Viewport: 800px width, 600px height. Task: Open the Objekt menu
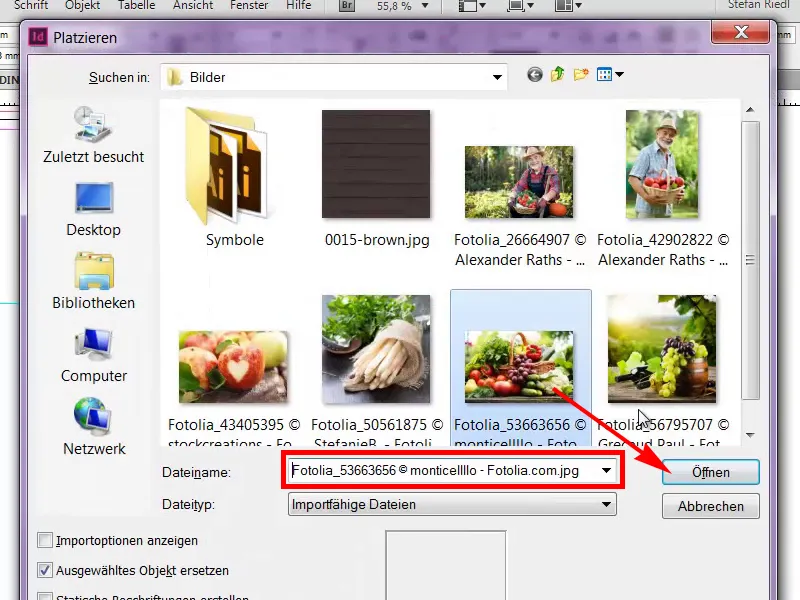[x=83, y=6]
